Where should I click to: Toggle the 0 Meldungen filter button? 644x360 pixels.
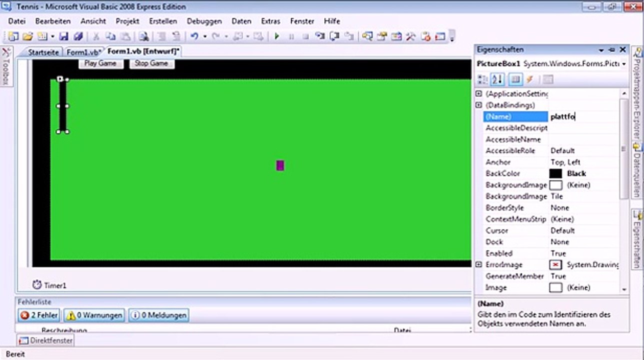coord(158,315)
